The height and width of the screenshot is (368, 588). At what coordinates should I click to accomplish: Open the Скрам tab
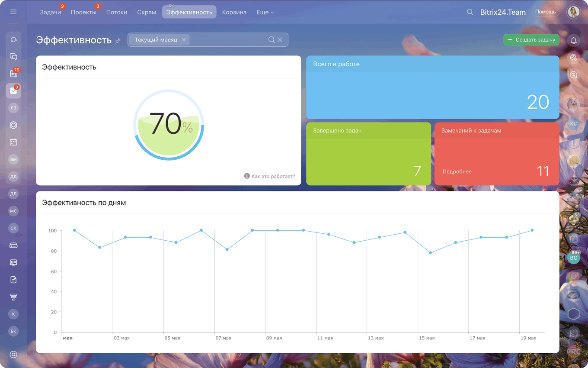point(147,12)
